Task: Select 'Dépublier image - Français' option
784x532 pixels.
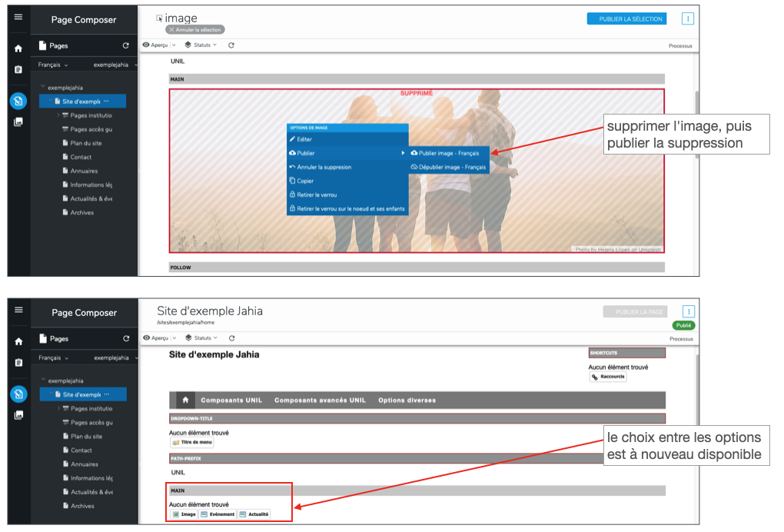Action: click(452, 167)
